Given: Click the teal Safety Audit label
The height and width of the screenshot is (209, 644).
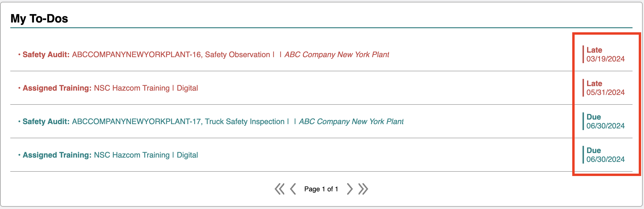Looking at the screenshot, I should [x=46, y=121].
